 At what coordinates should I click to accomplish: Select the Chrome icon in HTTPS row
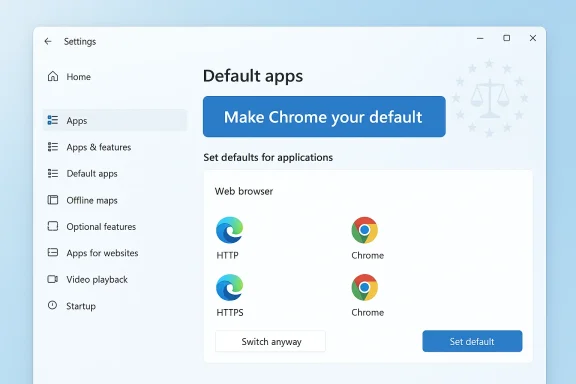pos(364,287)
